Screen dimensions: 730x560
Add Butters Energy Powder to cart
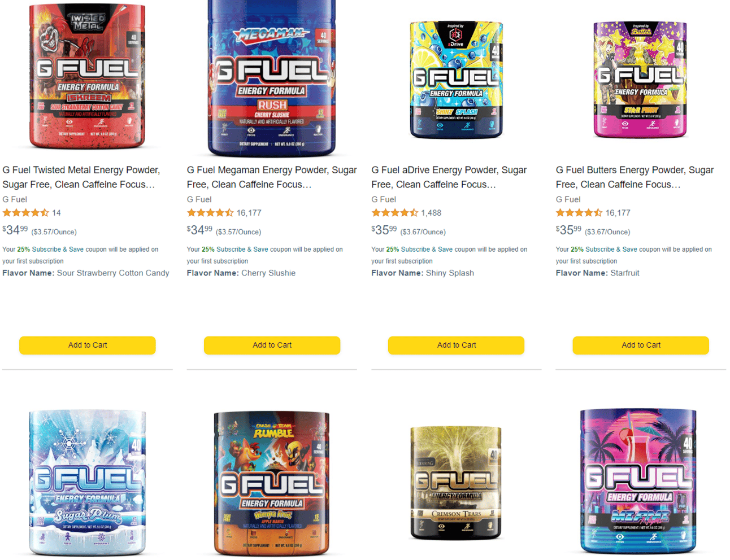pyautogui.click(x=641, y=345)
